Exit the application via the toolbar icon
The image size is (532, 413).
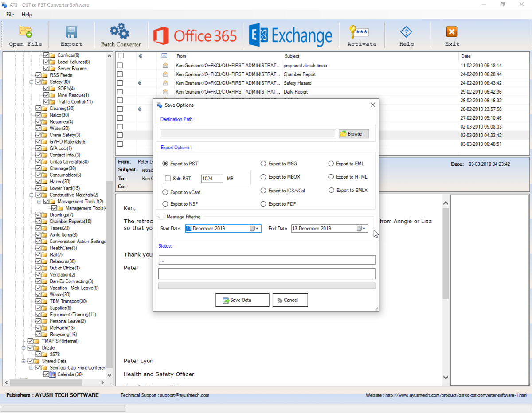pyautogui.click(x=452, y=35)
